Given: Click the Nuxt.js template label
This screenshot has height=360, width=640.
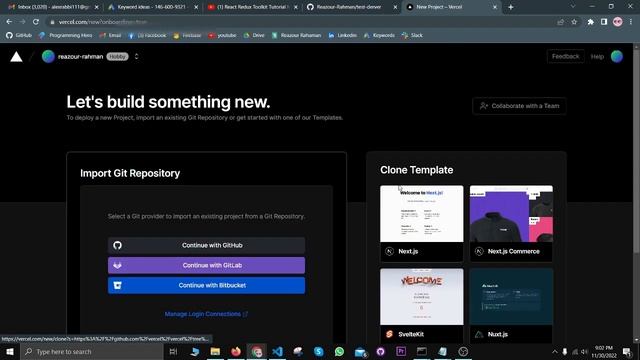Looking at the screenshot, I should tap(498, 334).
